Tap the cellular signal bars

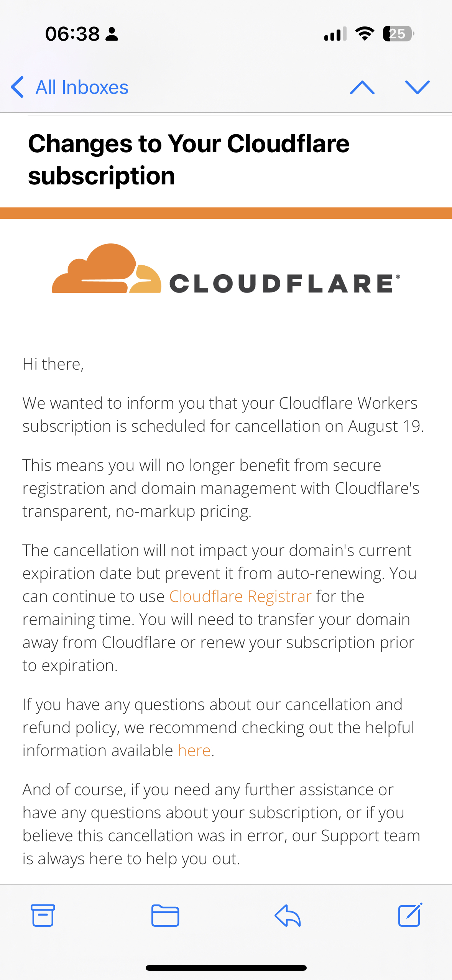click(x=335, y=34)
